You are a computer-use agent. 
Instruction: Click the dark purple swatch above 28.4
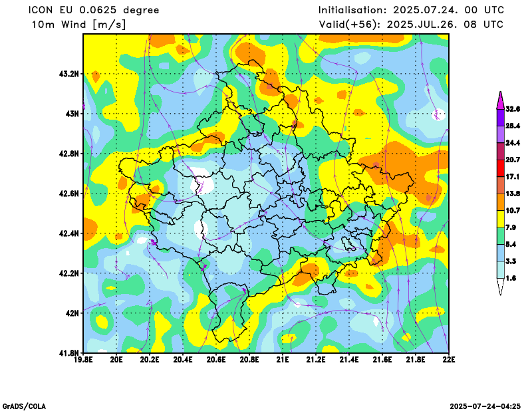point(501,118)
